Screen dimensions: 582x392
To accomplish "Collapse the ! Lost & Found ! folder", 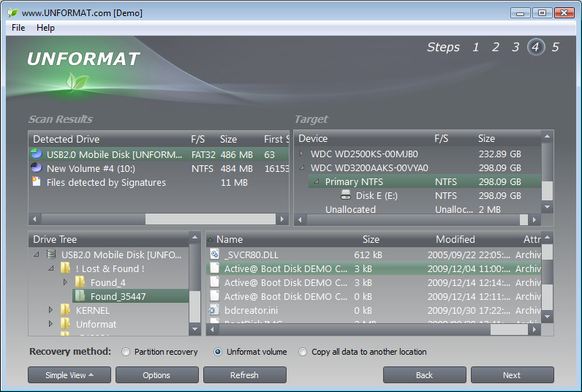I will coord(51,268).
